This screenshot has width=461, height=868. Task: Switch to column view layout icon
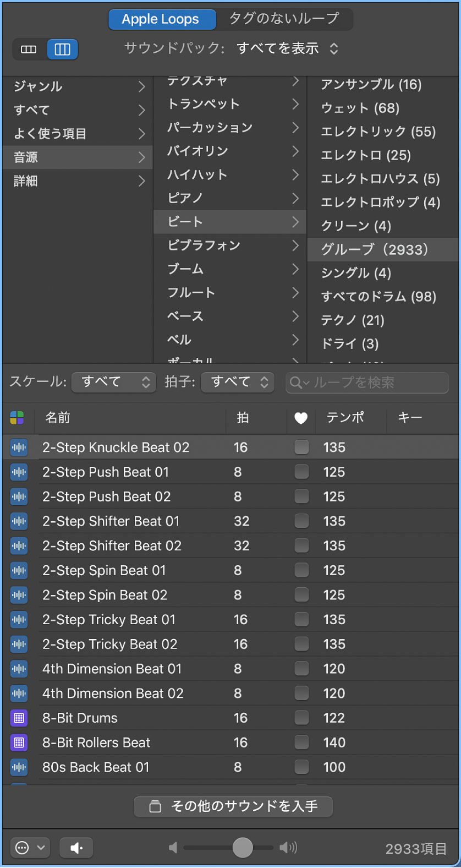[62, 50]
